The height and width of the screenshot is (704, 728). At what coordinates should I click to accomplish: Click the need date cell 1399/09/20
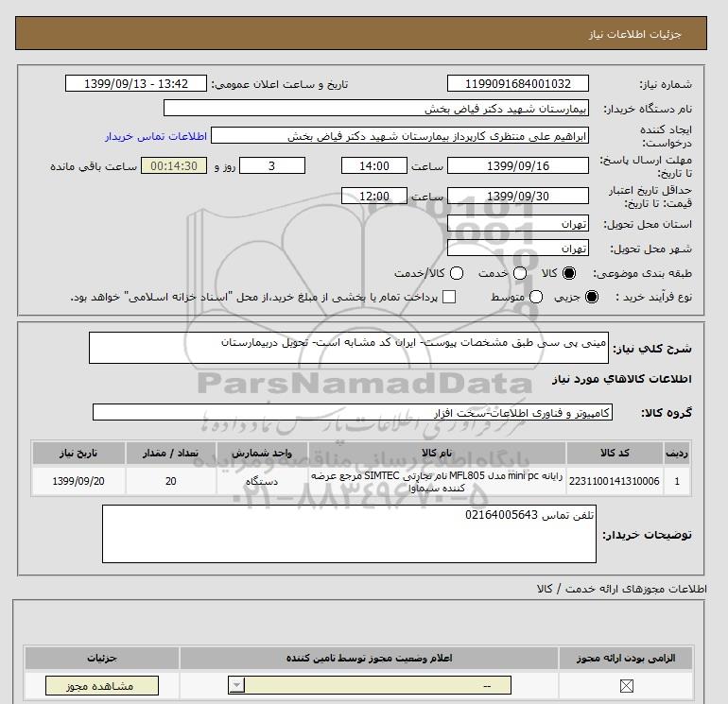tap(78, 481)
